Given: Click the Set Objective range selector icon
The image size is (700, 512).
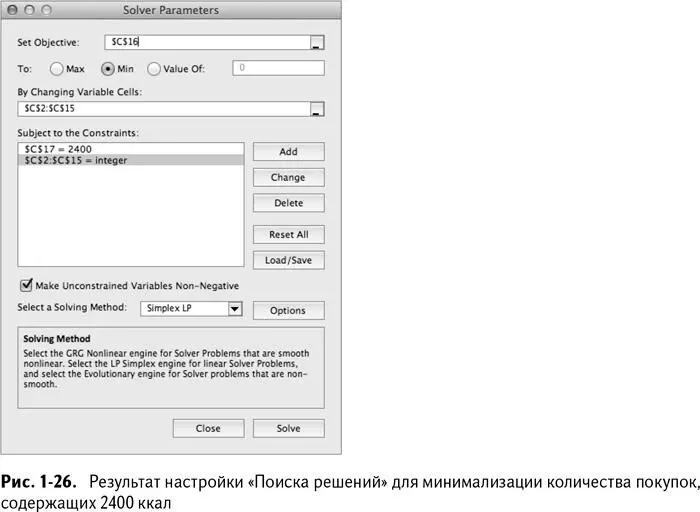Looking at the screenshot, I should point(317,42).
